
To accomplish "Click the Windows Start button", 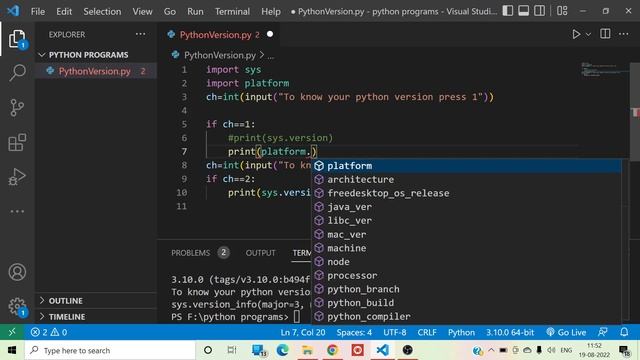I will [x=12, y=350].
